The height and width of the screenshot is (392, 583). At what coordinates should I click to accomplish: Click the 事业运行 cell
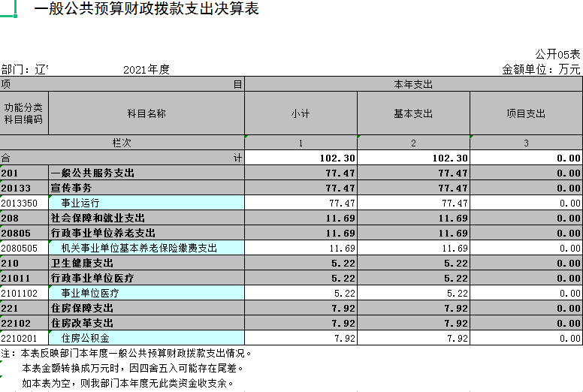(x=147, y=204)
